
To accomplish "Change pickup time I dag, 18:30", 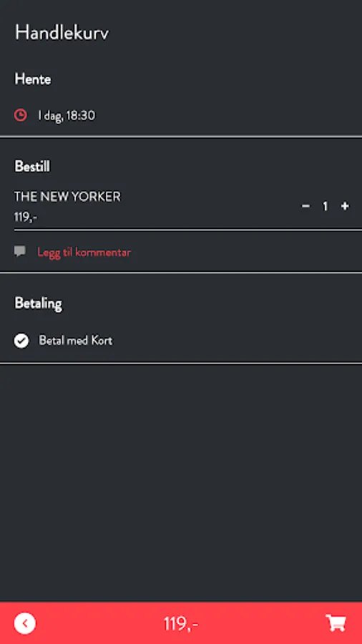I will [67, 115].
